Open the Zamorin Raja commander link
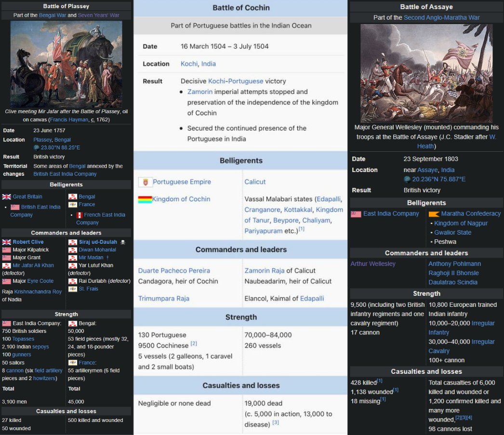 (264, 271)
